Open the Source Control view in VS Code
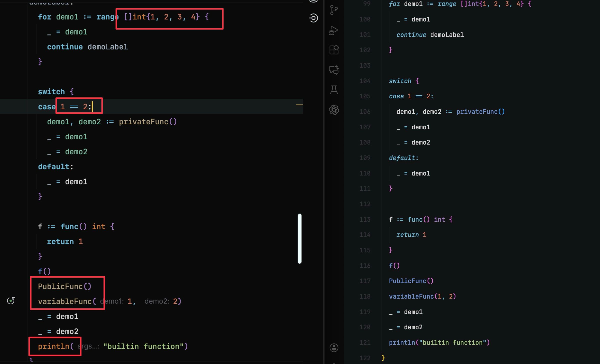Image resolution: width=600 pixels, height=364 pixels. coord(334,10)
